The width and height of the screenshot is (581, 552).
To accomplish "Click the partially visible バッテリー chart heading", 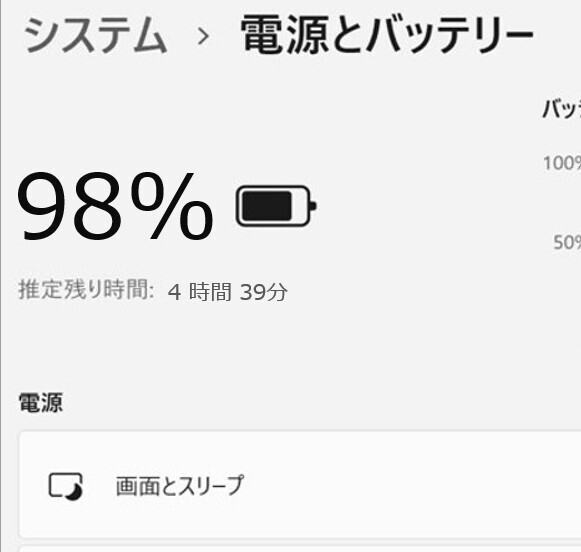I will (561, 109).
